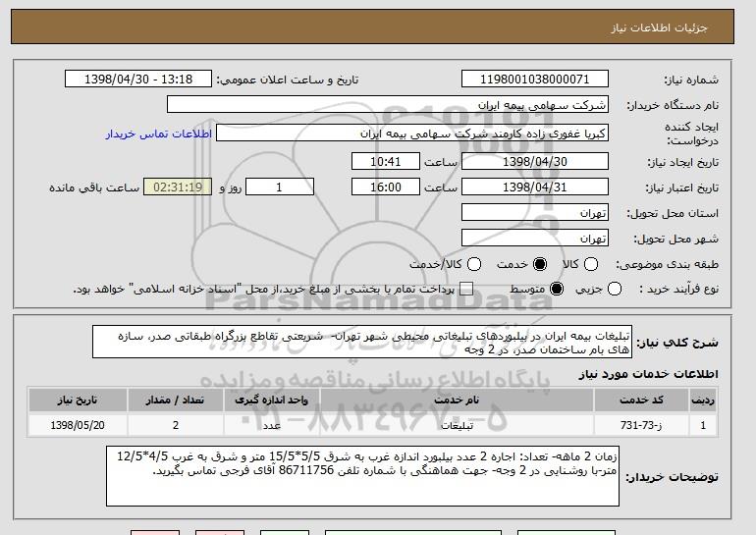Toggle the اسناد خزانه اسلامی payment checkbox
Image resolution: width=756 pixels, height=535 pixels.
pyautogui.click(x=465, y=290)
